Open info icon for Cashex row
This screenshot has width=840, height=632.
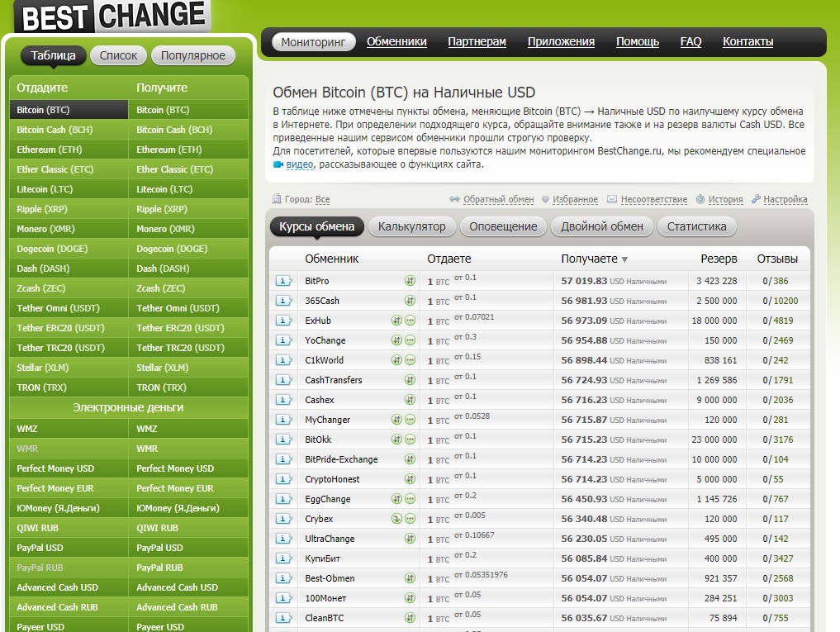point(283,400)
